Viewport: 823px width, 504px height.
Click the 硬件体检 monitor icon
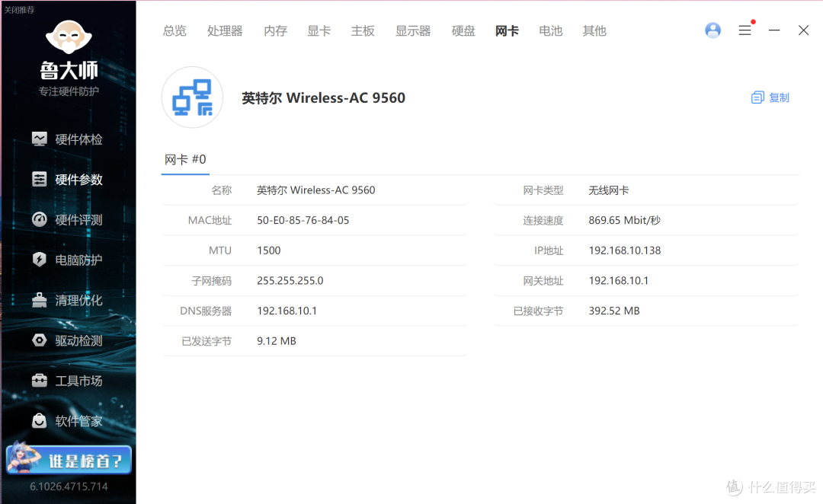40,139
